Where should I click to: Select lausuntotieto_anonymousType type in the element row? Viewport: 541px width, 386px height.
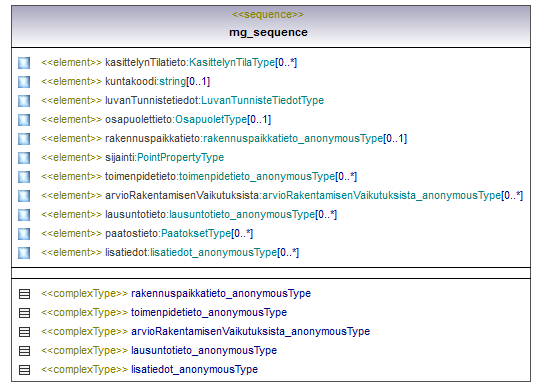coord(242,214)
